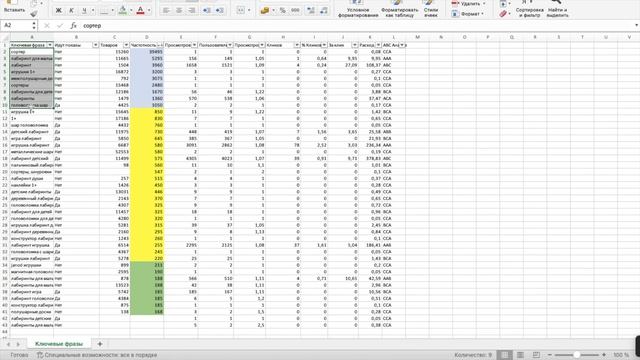Select row 44 header
The width and height of the screenshot is (640, 360).
pyautogui.click(x=5, y=332)
